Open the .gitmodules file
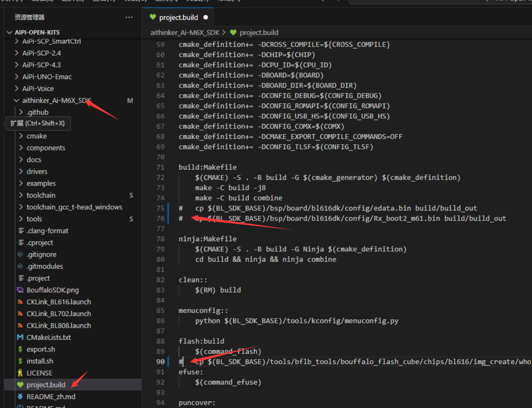 click(x=44, y=266)
